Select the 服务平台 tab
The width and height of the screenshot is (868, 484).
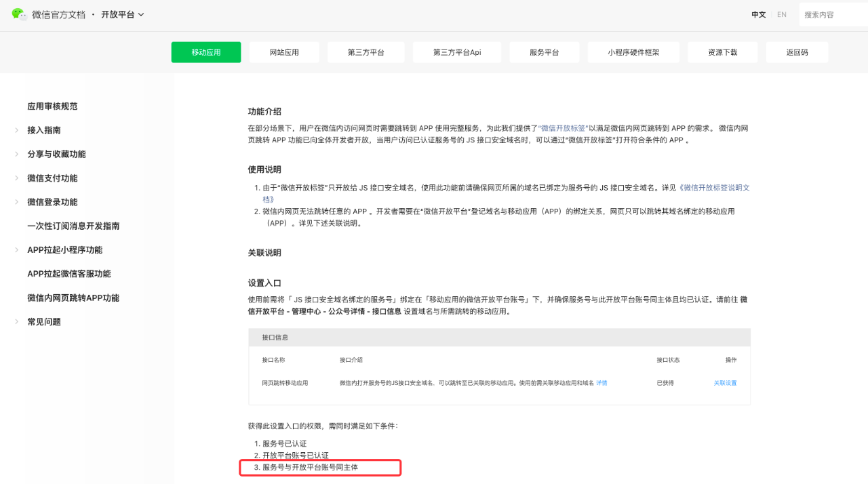click(x=545, y=52)
